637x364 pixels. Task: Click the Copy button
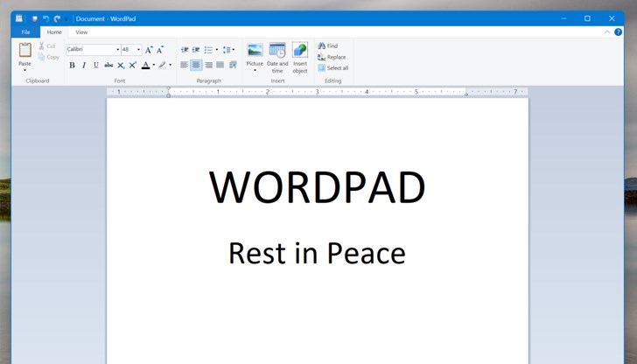(49, 57)
